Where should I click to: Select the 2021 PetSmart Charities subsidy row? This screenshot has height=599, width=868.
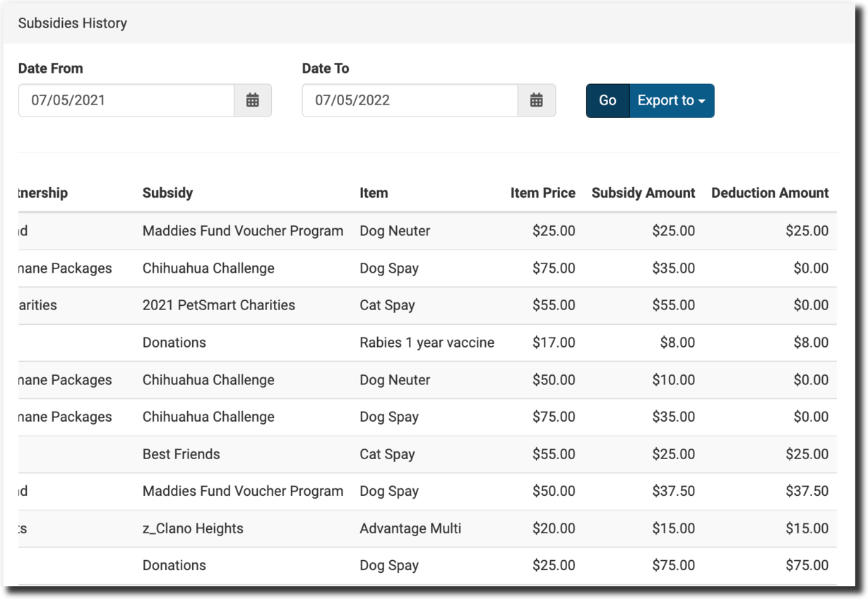pyautogui.click(x=219, y=305)
